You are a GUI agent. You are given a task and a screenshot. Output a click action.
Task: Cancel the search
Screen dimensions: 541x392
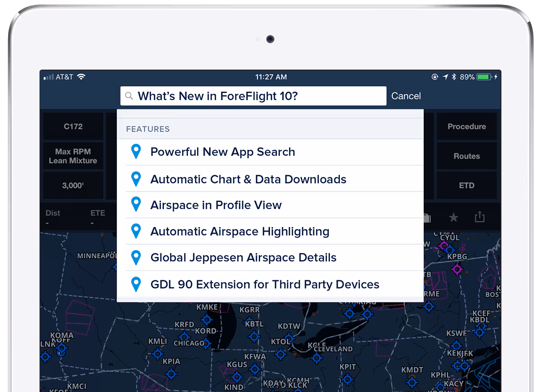(x=406, y=96)
